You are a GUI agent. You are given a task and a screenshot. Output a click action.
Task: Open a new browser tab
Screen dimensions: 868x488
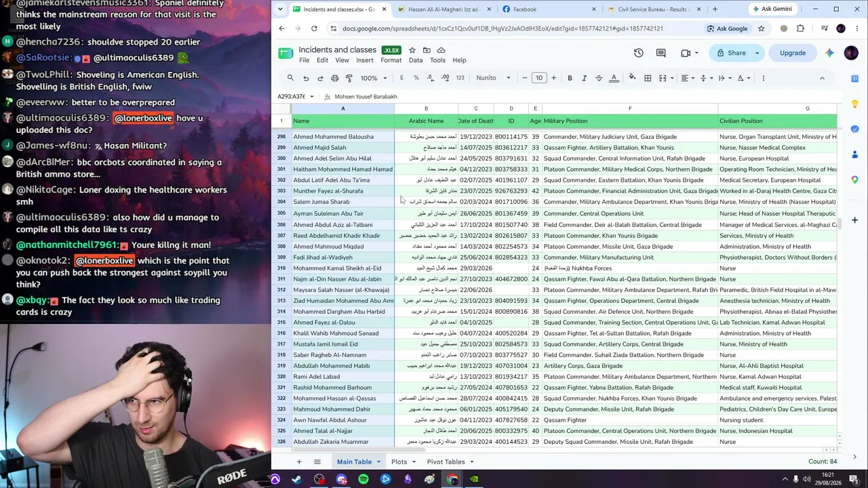(x=715, y=9)
